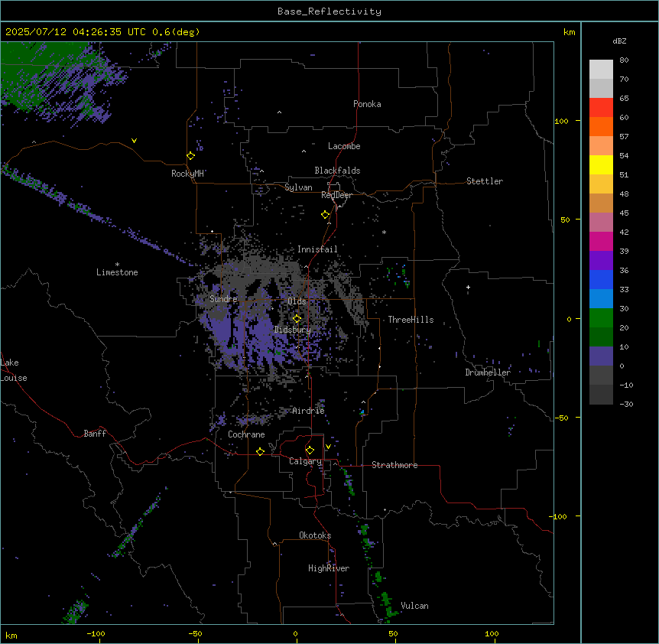Pick the yellow 51-54 dBZ legend swatch
Viewport: 659px width, 644px height.
[601, 164]
